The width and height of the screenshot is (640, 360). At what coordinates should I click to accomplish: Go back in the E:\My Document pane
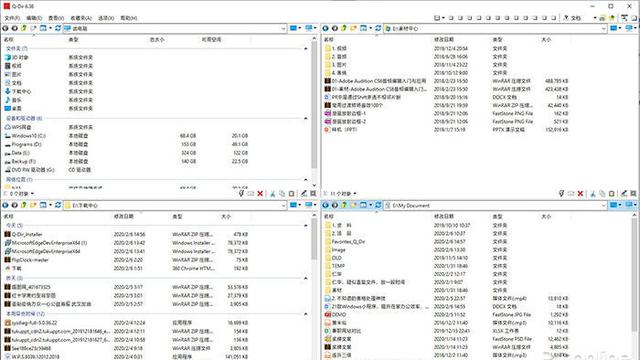(x=325, y=205)
